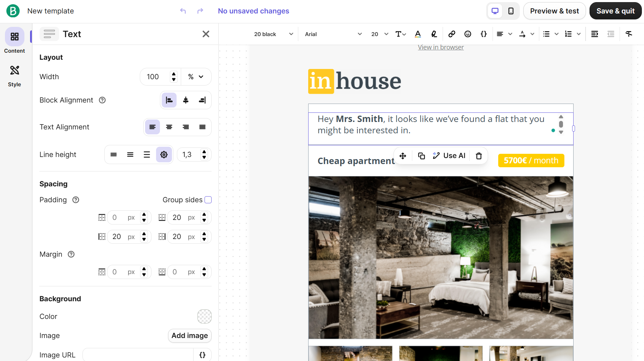
Task: Insert variable in Image URL field
Action: click(x=202, y=355)
